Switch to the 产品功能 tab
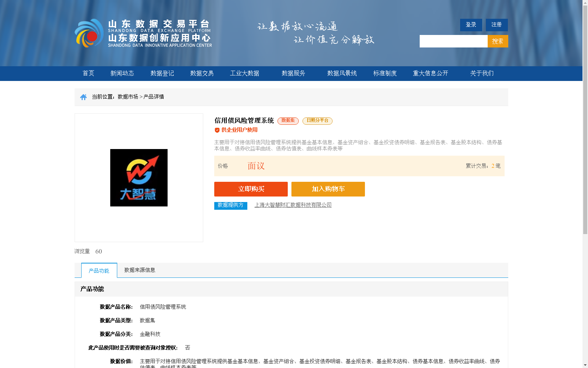Screen dimensions: 588x368 click(99, 270)
